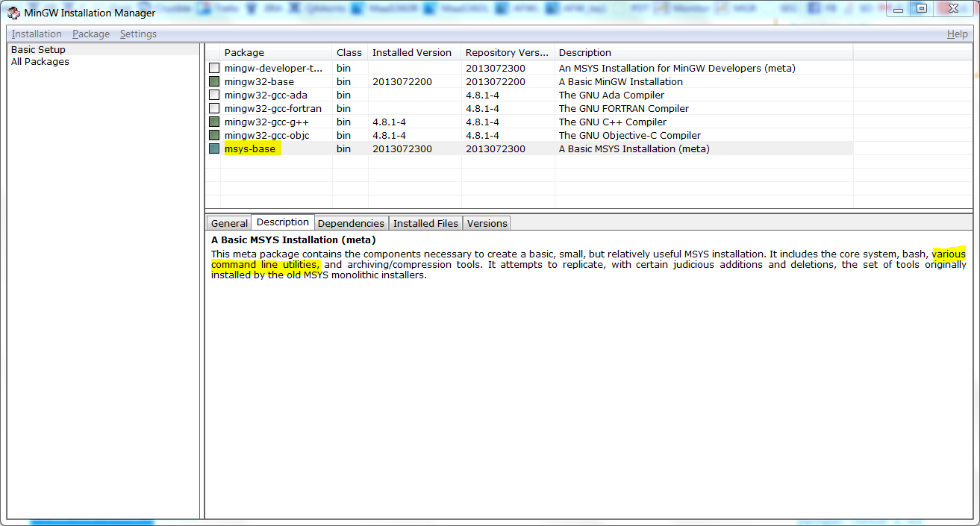Switch to the Dependencies tab

(x=351, y=223)
